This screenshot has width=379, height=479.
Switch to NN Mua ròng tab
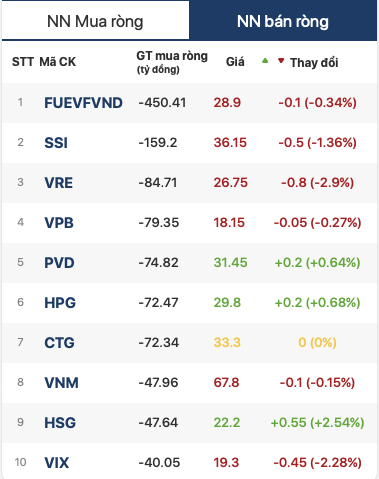pos(95,21)
